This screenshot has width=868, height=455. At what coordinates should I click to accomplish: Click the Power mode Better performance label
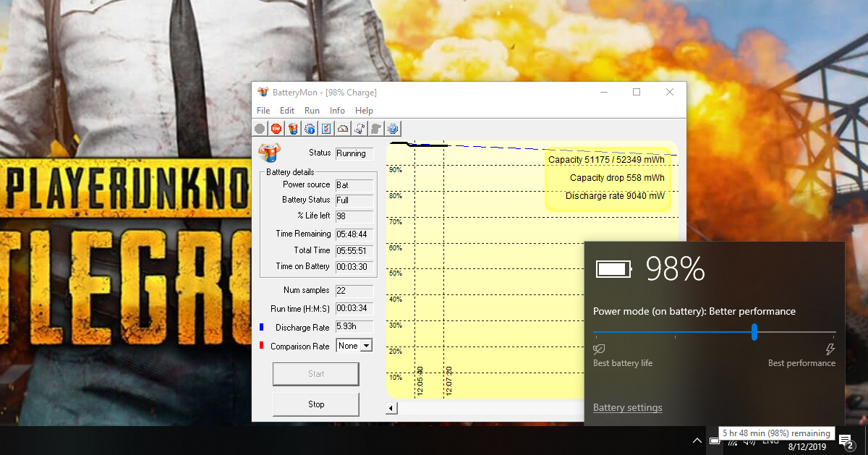694,312
